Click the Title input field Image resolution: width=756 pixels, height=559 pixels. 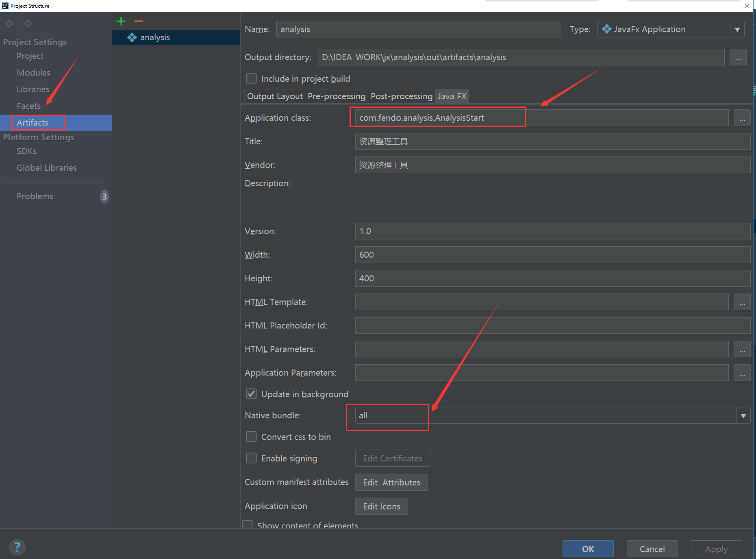pyautogui.click(x=553, y=141)
